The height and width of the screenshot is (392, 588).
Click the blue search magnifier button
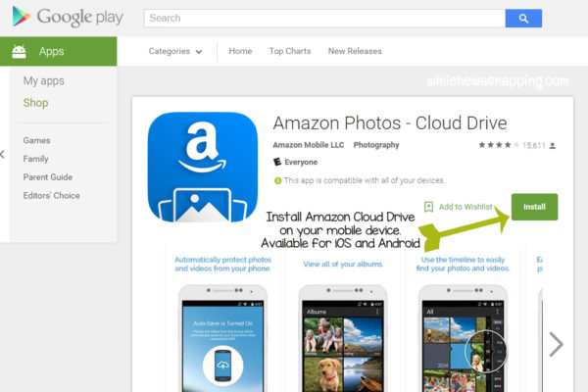pos(523,18)
